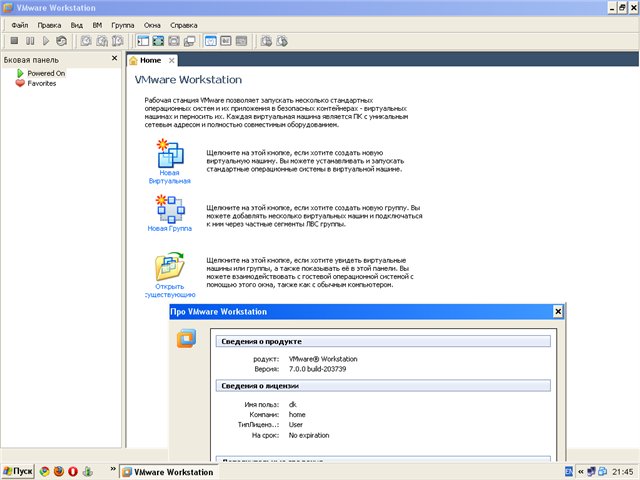
Task: Click the Power On play button in toolbar
Action: tap(46, 41)
